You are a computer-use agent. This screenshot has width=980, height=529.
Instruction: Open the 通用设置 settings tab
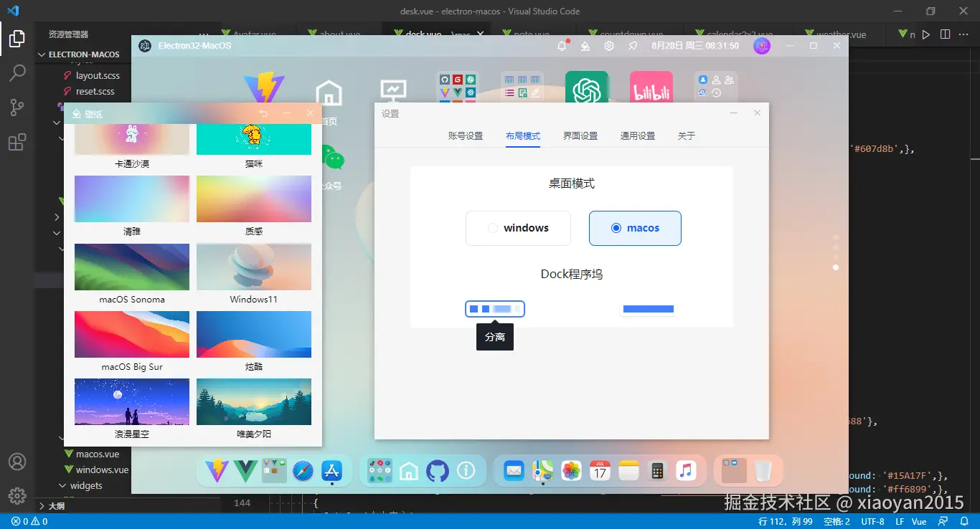pyautogui.click(x=637, y=135)
